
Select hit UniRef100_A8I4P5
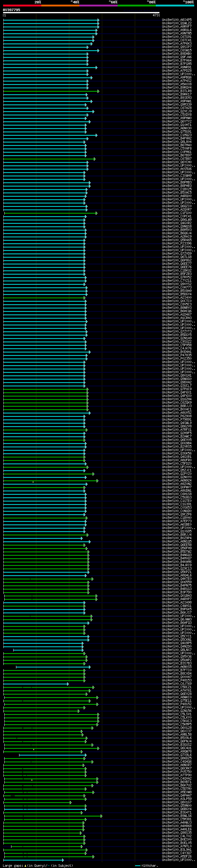[x=177, y=20]
